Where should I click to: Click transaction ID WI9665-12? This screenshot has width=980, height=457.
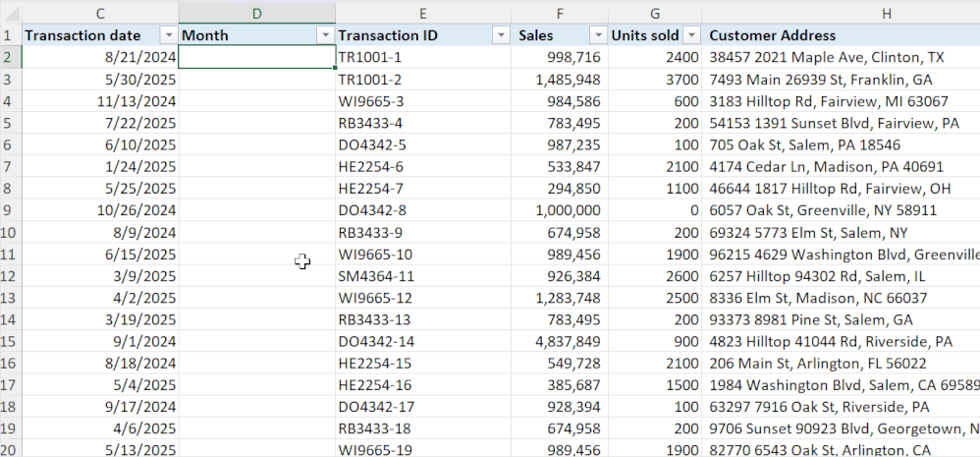[x=423, y=298]
